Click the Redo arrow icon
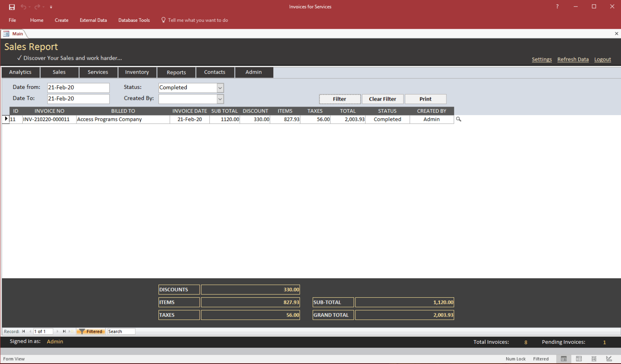This screenshot has height=364, width=621. (37, 7)
